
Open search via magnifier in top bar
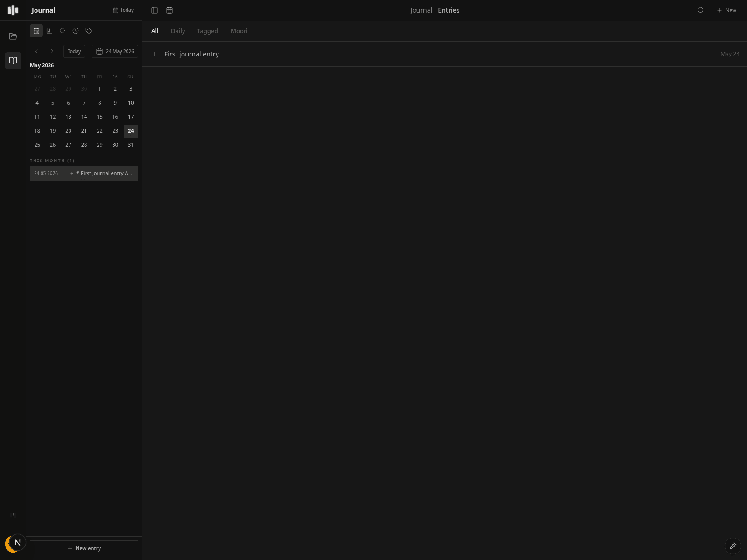(x=701, y=10)
